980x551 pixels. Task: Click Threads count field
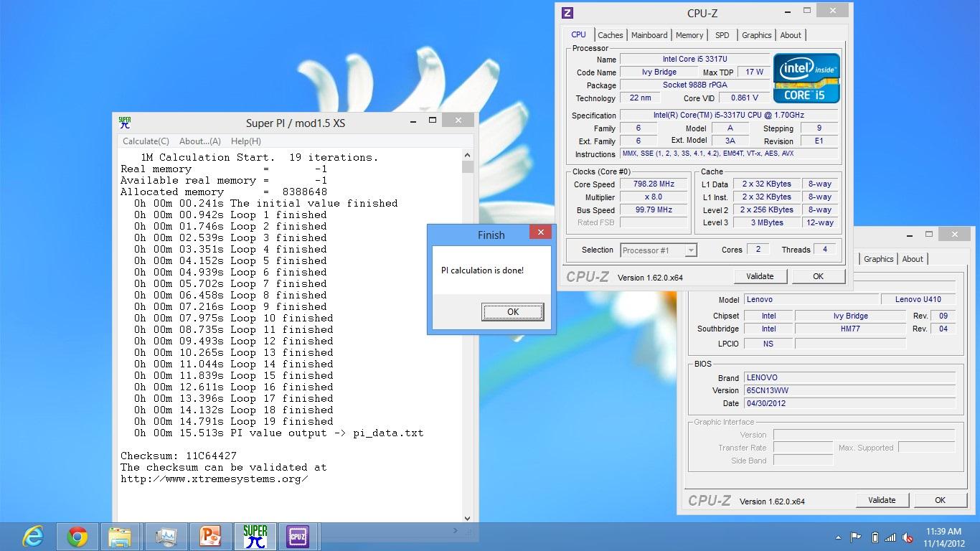824,249
